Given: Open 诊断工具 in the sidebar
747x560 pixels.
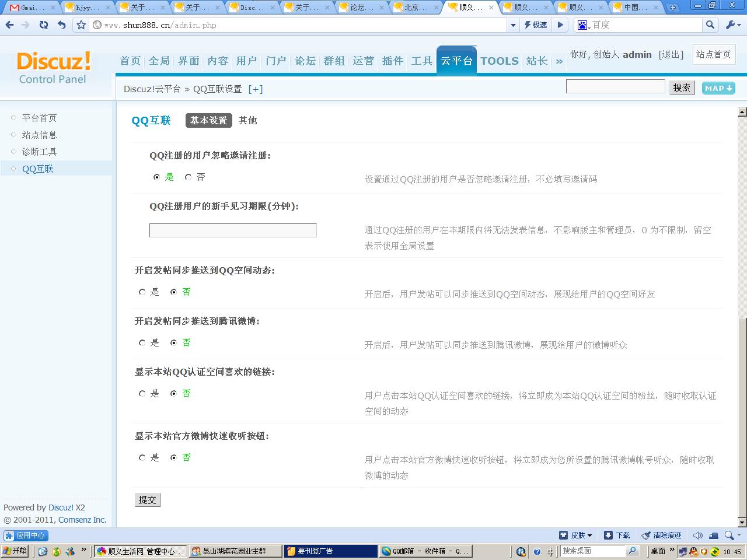Looking at the screenshot, I should click(39, 152).
